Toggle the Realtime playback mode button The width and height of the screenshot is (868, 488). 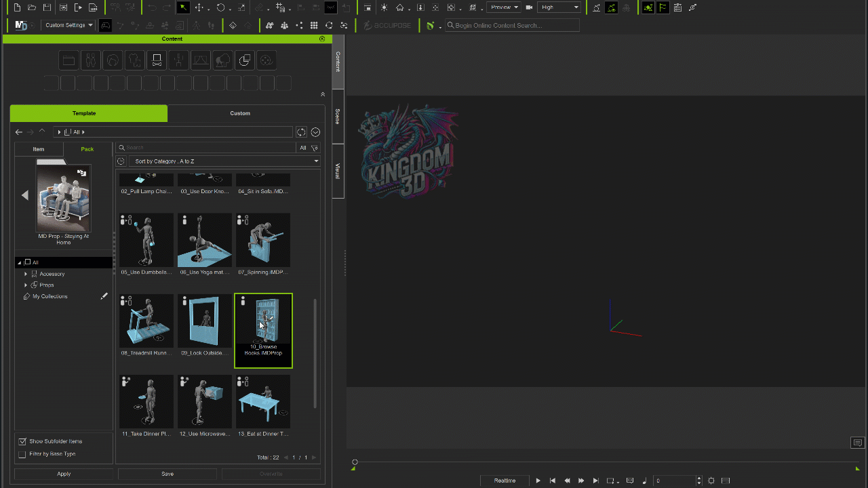(505, 481)
